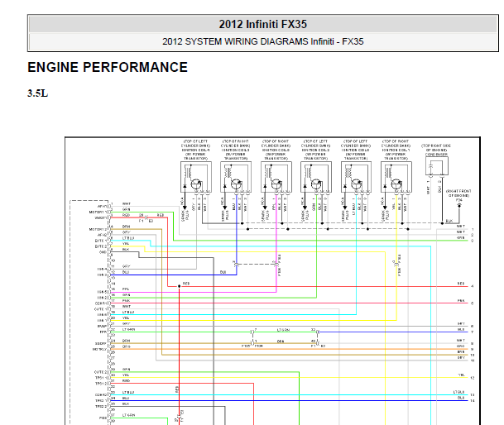
Task: Select the Ignition Coil 5 symbol box
Action: tap(276, 177)
